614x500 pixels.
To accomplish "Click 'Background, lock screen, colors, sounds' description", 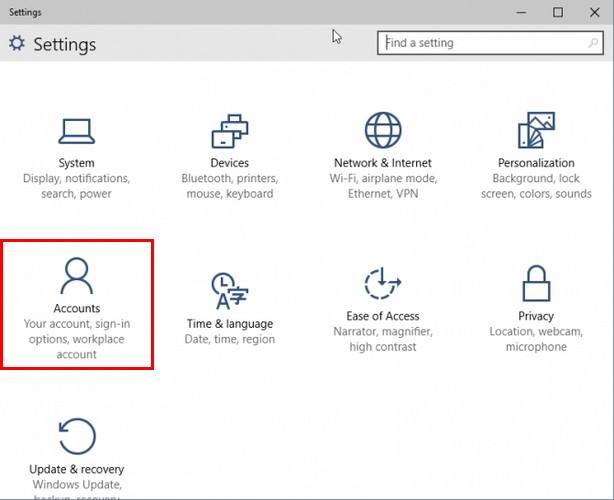I will pyautogui.click(x=536, y=186).
